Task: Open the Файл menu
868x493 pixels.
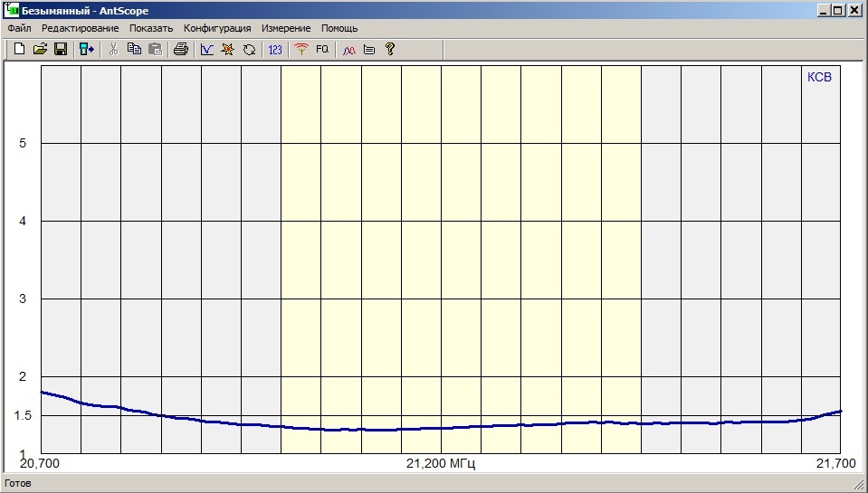Action: (19, 28)
